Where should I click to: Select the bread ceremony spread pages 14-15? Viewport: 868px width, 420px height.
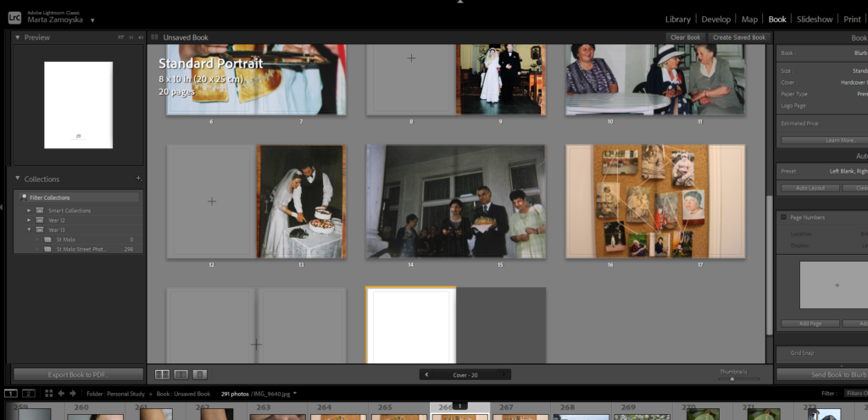(455, 202)
